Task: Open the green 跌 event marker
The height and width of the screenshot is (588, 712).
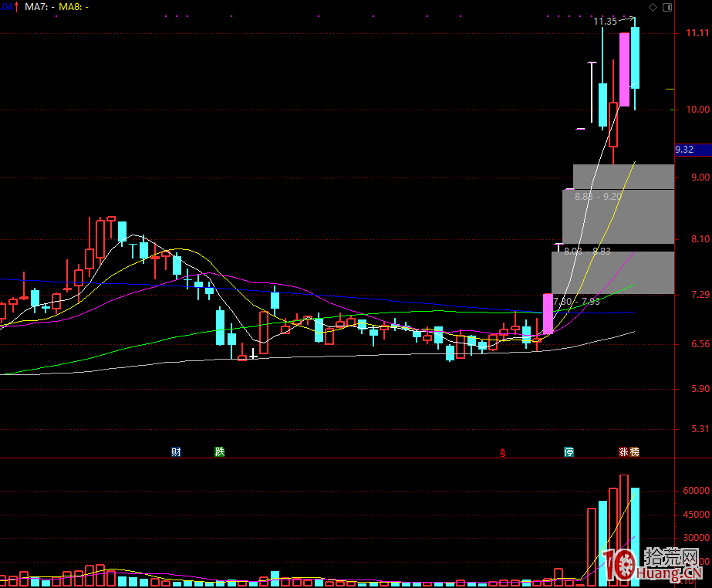Action: 220,451
